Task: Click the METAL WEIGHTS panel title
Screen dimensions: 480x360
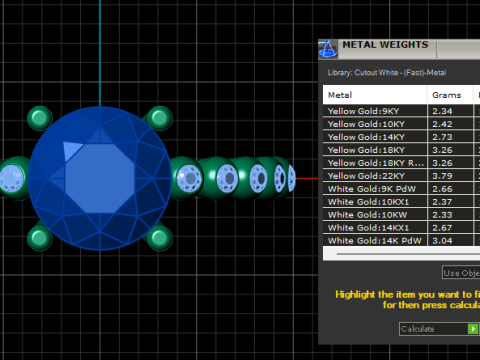Action: (385, 45)
